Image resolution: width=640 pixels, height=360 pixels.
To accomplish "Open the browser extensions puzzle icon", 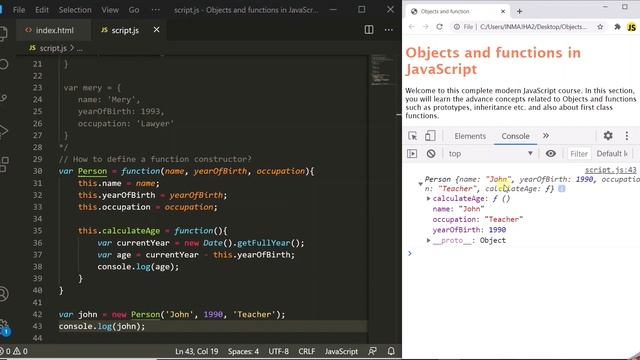I will tap(617, 27).
